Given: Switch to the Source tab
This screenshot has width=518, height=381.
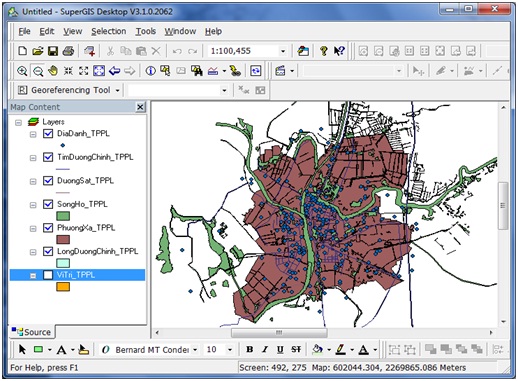Looking at the screenshot, I should tap(32, 332).
